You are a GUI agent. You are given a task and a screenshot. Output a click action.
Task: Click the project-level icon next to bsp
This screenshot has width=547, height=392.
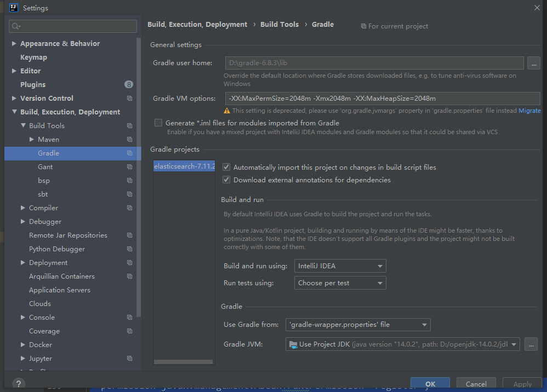129,181
